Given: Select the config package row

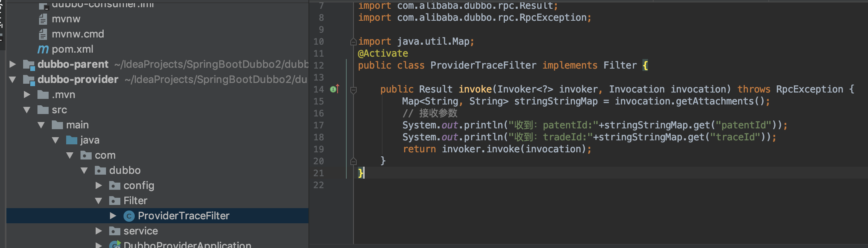Looking at the screenshot, I should click(x=157, y=186).
